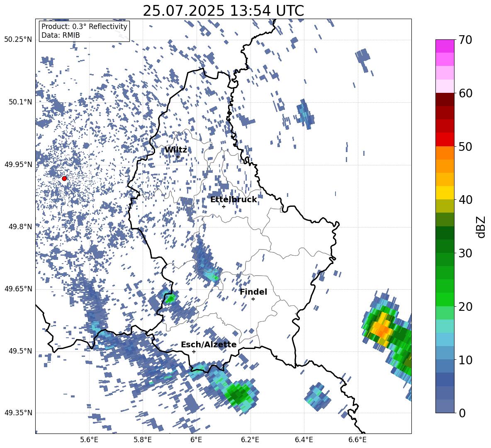Click the 49.35°N latitude label

pos(18,413)
